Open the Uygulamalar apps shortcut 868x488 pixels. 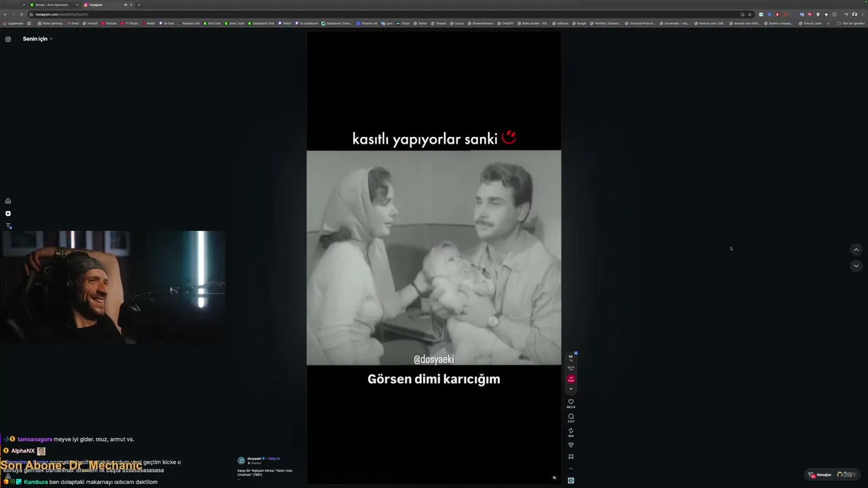[x=14, y=23]
